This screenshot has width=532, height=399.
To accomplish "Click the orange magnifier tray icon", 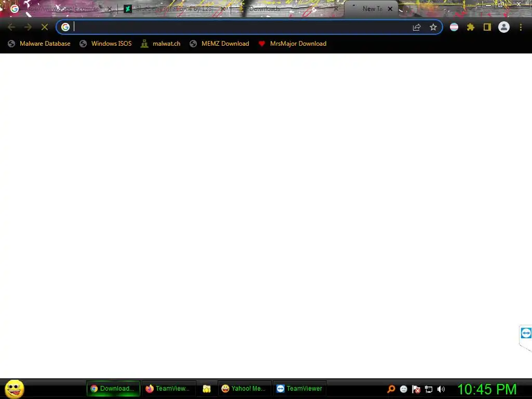I will point(391,389).
